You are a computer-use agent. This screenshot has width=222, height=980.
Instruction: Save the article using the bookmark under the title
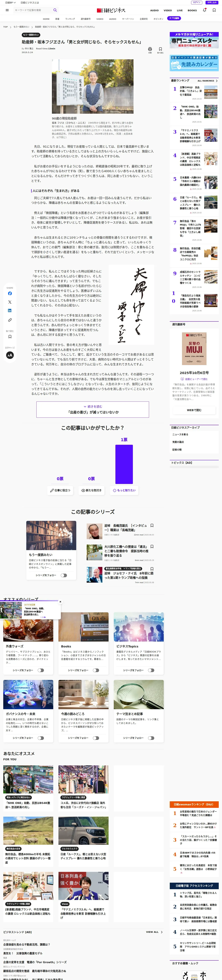pyautogui.click(x=160, y=49)
